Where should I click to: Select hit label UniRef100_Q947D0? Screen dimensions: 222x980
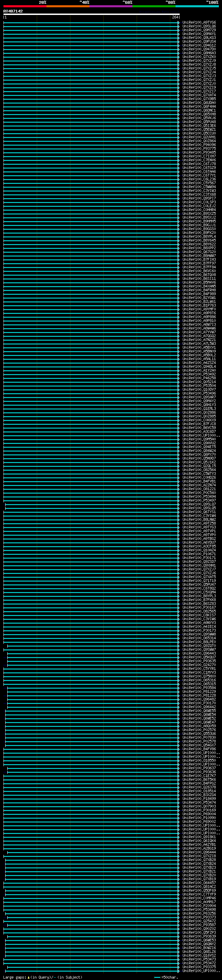point(199,49)
